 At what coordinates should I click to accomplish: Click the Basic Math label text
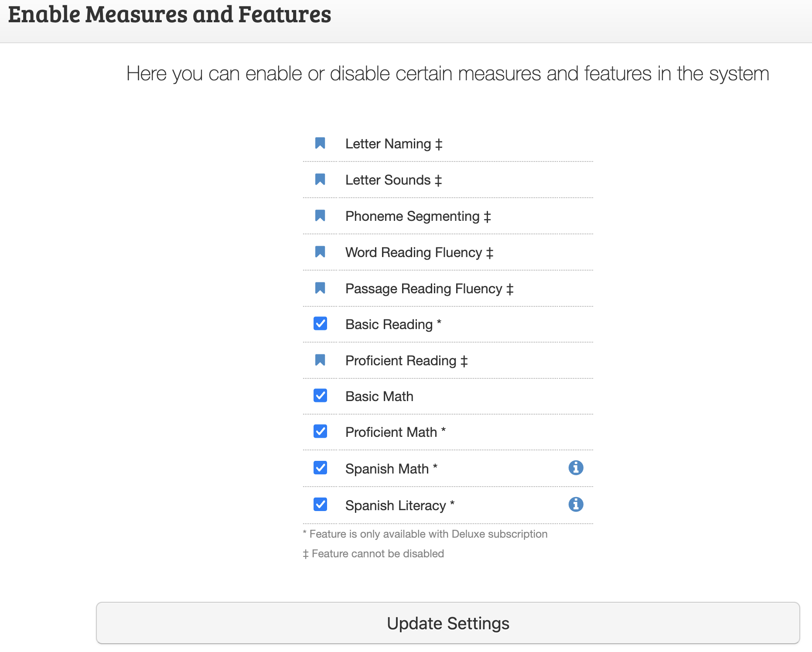coord(379,396)
